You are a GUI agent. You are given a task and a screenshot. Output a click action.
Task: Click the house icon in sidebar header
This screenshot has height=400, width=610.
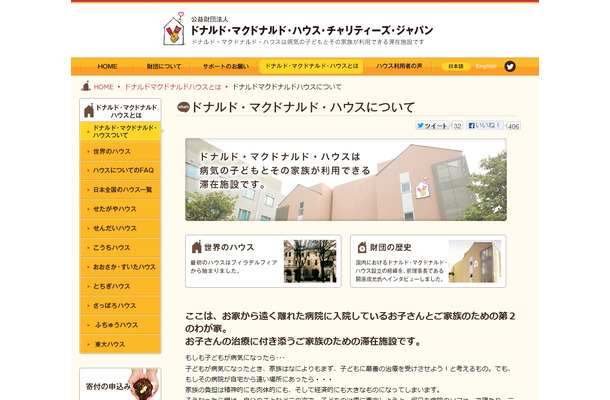click(x=88, y=111)
